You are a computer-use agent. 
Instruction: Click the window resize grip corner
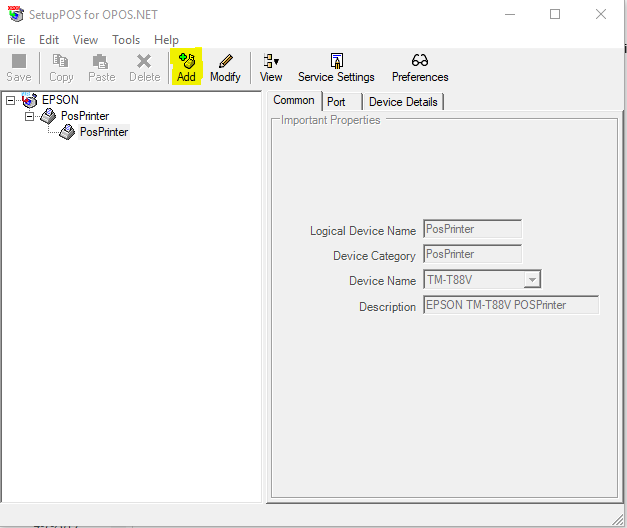tap(618, 519)
